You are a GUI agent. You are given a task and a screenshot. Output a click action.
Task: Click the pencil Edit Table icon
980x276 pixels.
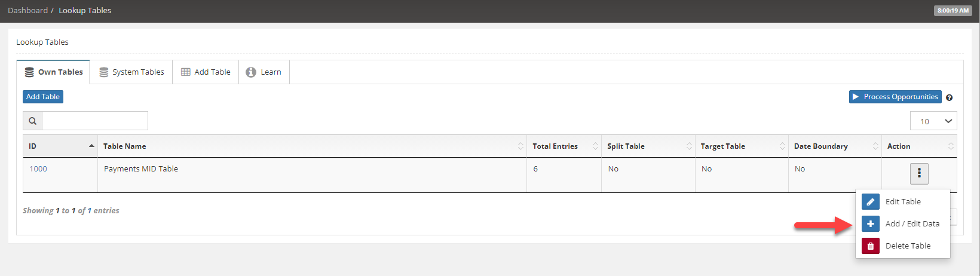coord(871,202)
